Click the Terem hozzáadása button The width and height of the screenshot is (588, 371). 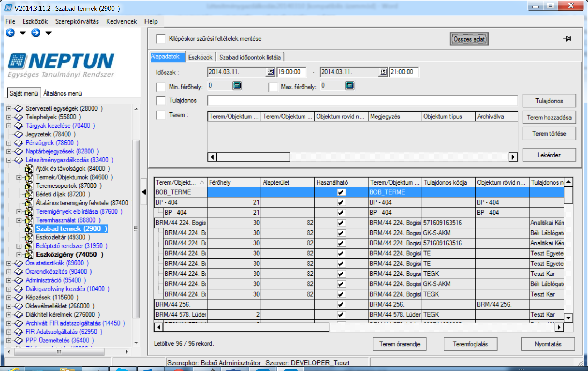549,117
